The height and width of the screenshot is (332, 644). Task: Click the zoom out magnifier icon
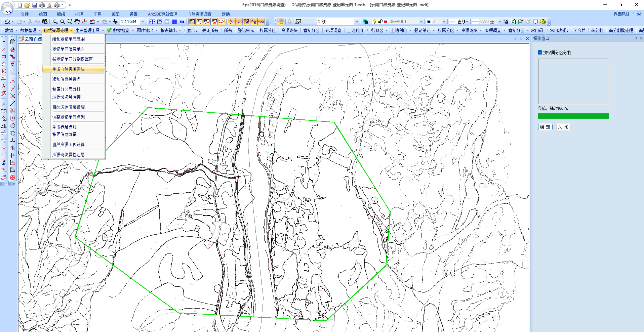coord(55,22)
